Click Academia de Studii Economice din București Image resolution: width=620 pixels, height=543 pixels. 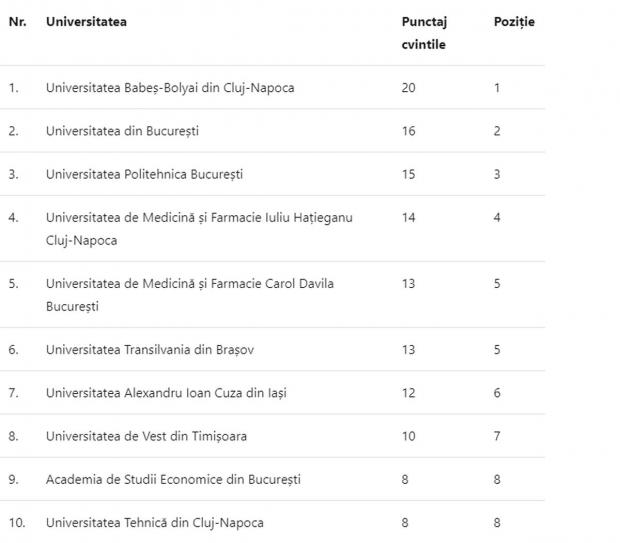point(173,479)
